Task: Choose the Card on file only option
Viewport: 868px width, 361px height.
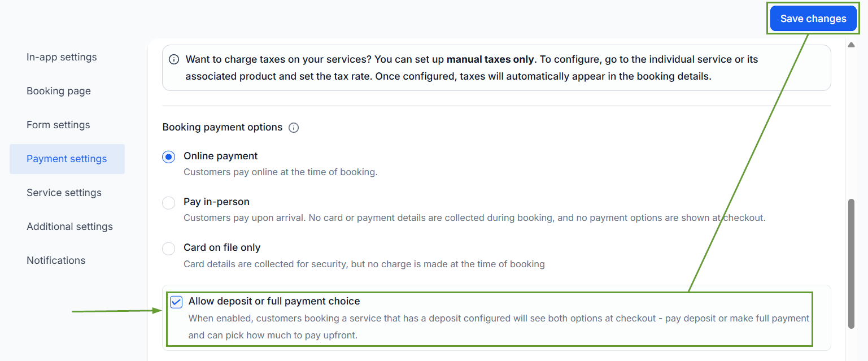Action: click(169, 249)
